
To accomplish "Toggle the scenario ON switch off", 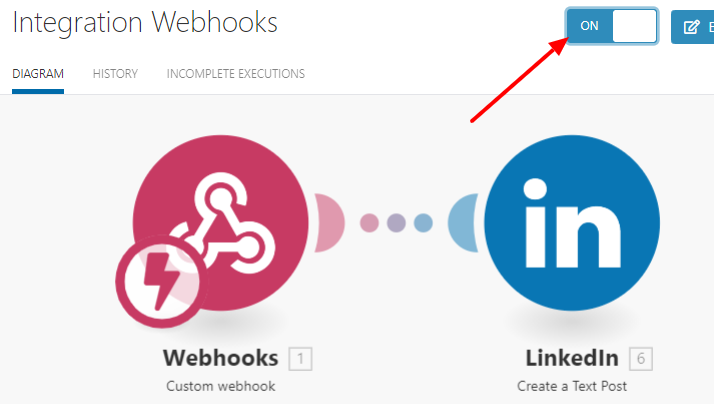I will pyautogui.click(x=612, y=26).
